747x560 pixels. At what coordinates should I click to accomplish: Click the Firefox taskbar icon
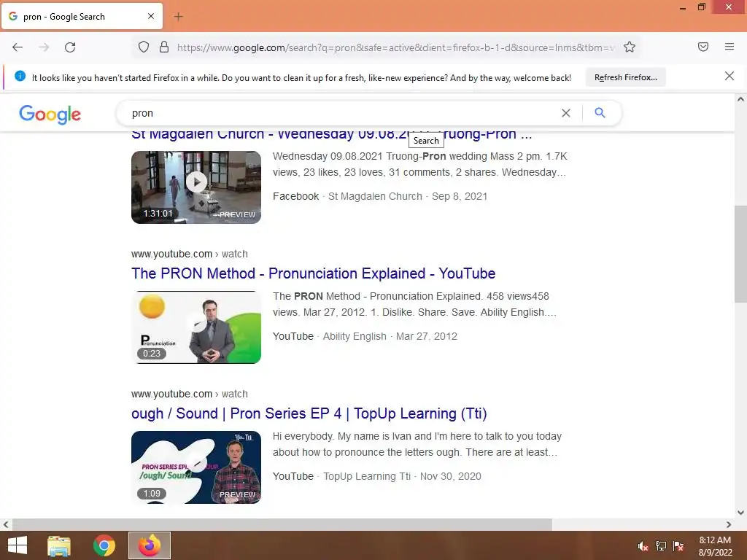pyautogui.click(x=150, y=545)
